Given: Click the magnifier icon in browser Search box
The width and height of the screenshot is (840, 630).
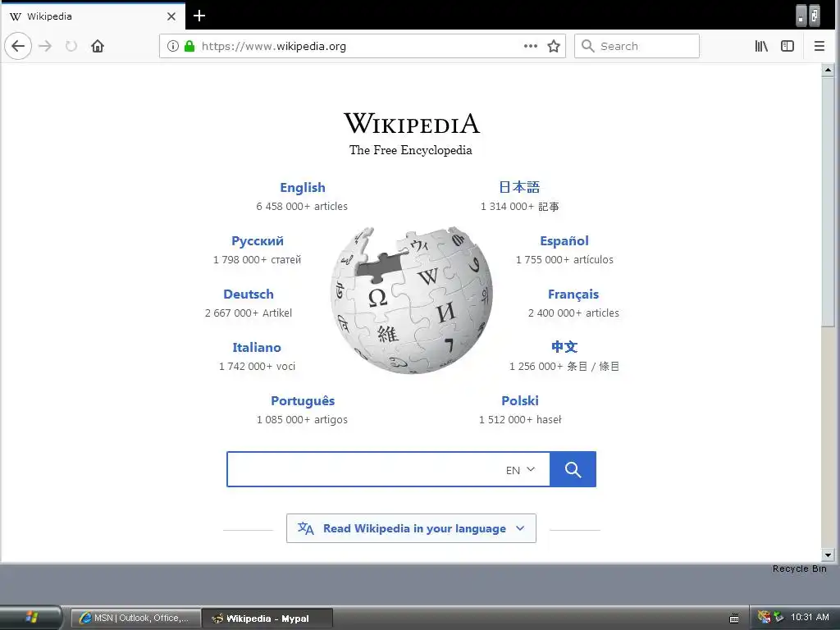Looking at the screenshot, I should pos(587,46).
